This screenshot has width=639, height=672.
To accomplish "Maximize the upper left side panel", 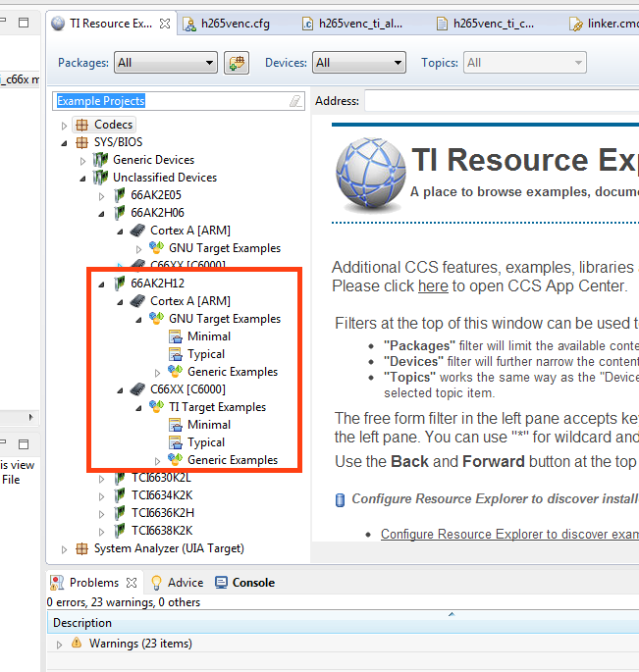I will click(x=24, y=23).
